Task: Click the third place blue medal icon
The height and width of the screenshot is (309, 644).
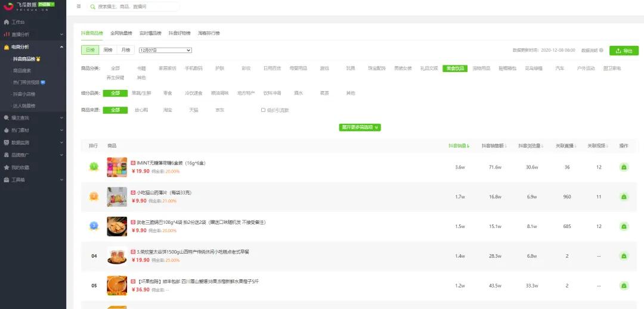Action: click(x=94, y=226)
